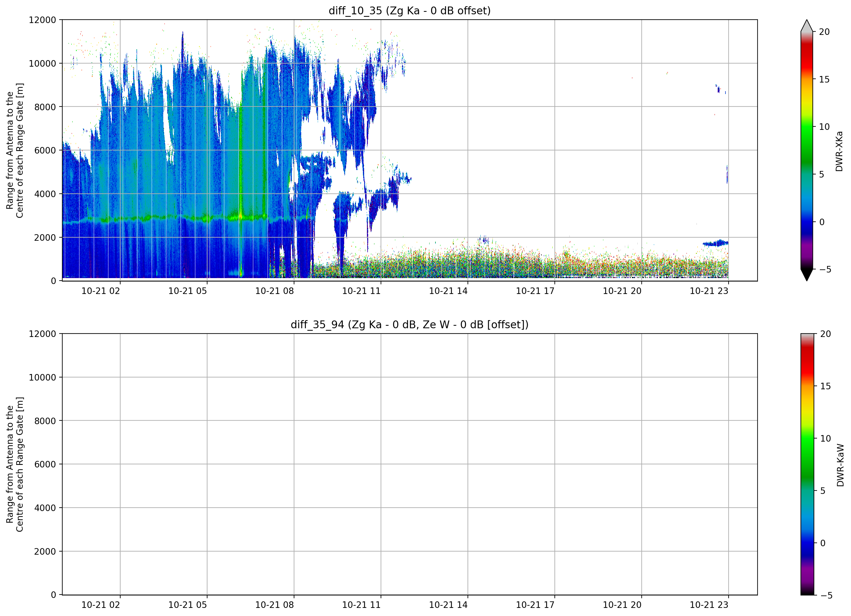The image size is (851, 616).
Task: Click the 10-21 23 x-tick under diff_10_35 plot
Action: tap(709, 291)
